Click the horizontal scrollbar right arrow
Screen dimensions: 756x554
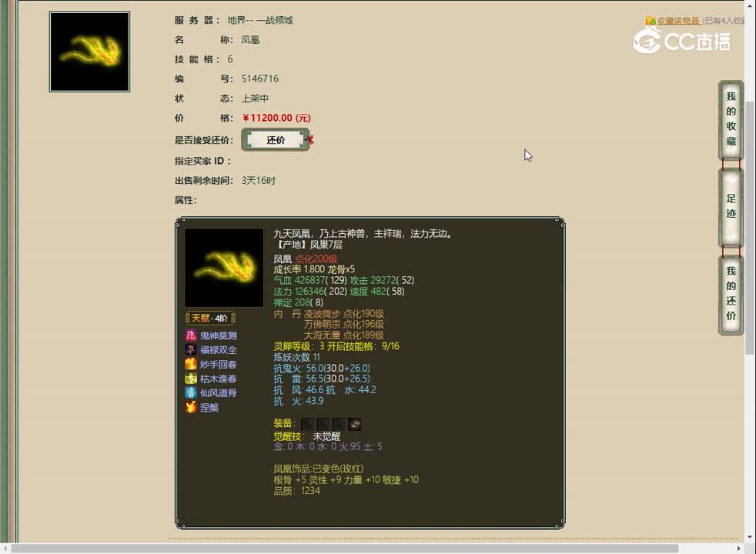click(x=739, y=549)
